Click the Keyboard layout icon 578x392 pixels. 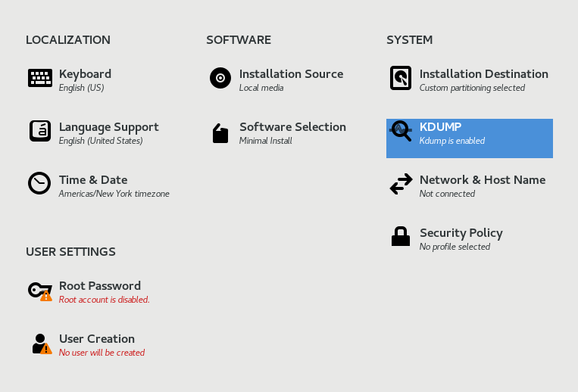[x=39, y=78]
